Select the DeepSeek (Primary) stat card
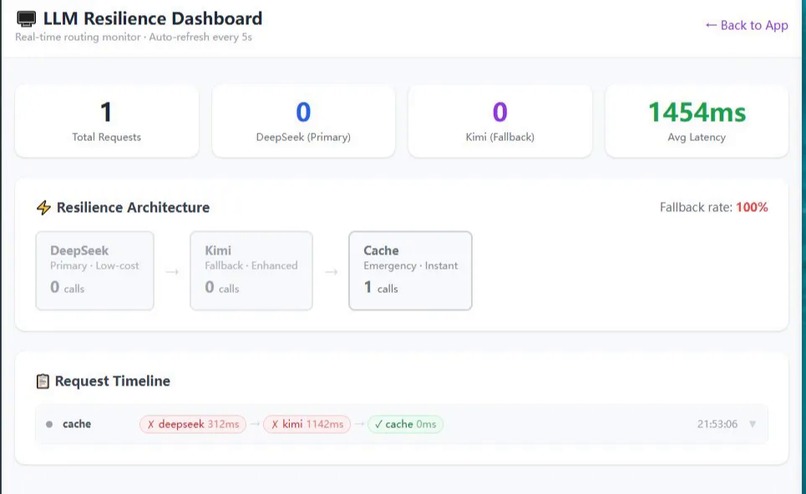This screenshot has width=806, height=494. coord(303,121)
